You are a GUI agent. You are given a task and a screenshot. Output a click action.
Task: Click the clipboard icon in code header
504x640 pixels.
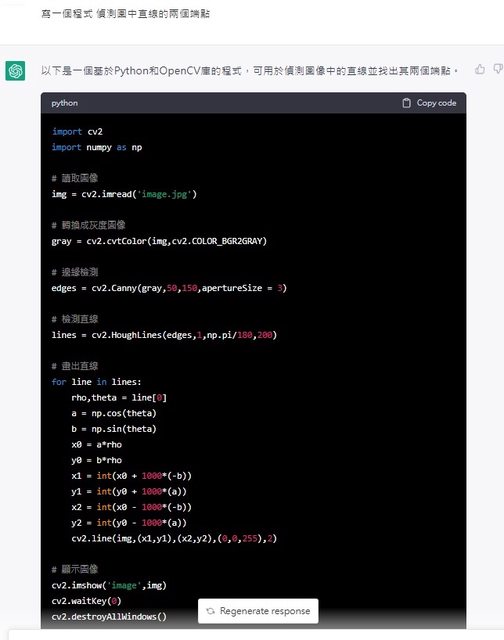click(406, 103)
